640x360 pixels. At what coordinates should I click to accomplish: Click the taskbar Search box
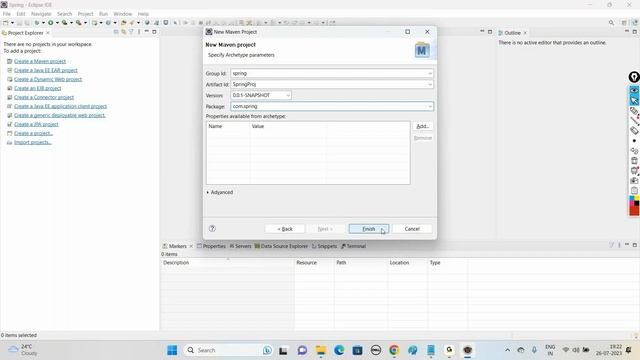(229, 350)
